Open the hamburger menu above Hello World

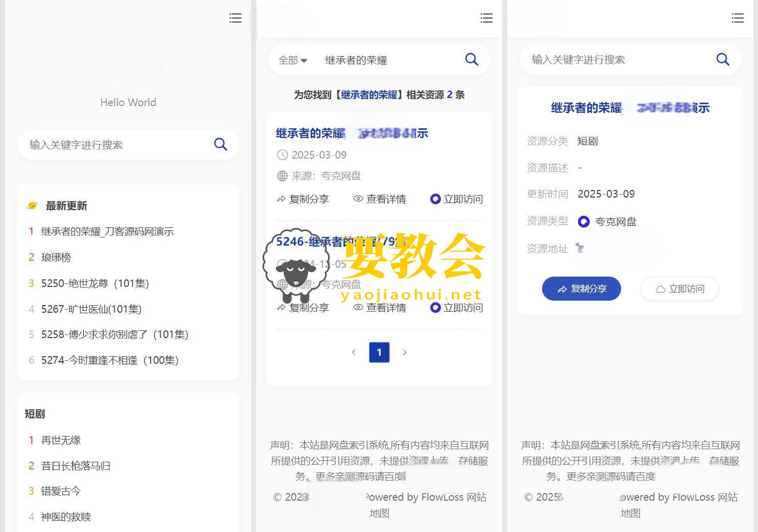[x=235, y=18]
